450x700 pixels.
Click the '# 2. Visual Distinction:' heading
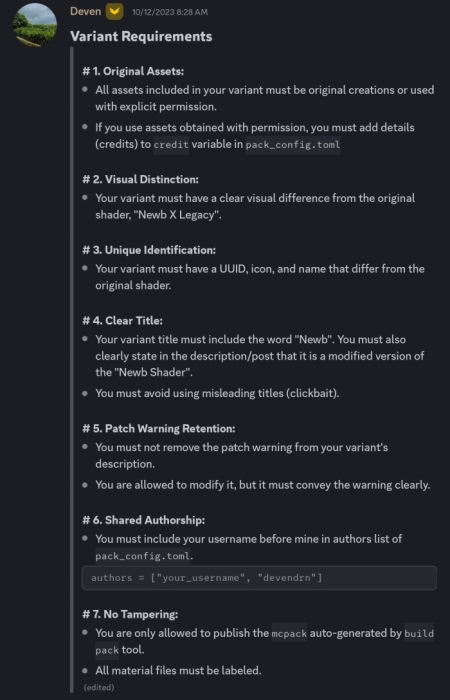pos(140,179)
